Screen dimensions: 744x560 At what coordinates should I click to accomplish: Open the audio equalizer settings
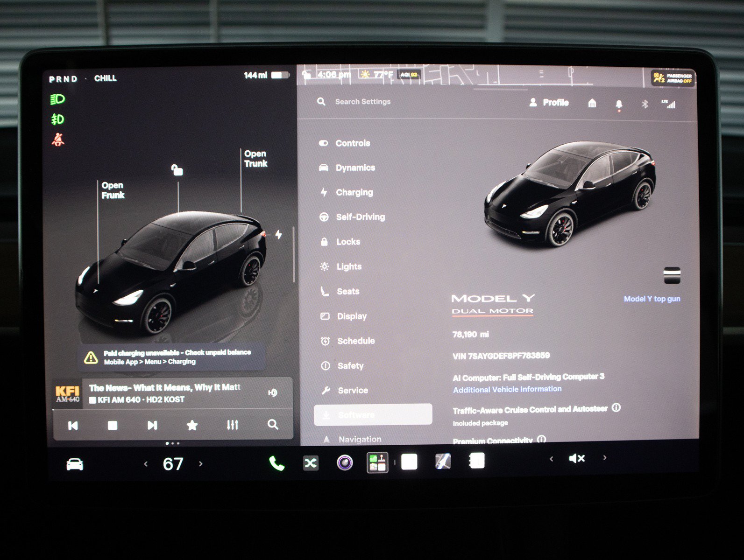(232, 425)
